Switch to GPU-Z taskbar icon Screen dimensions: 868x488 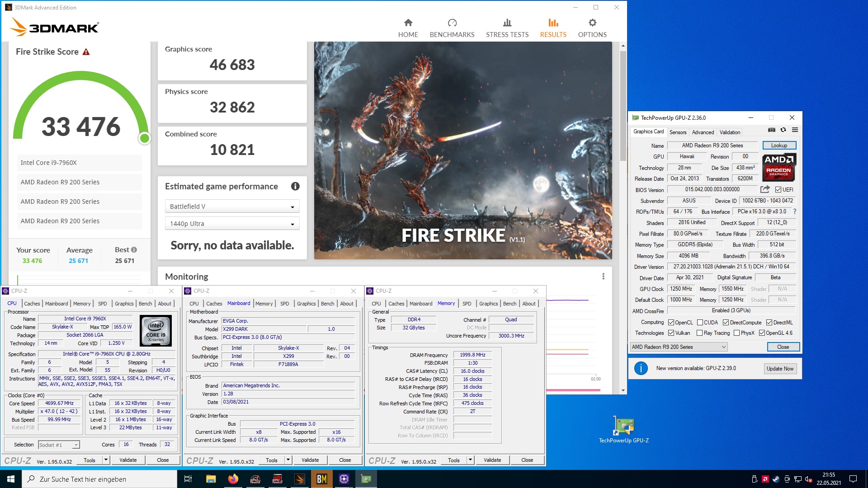(366, 479)
